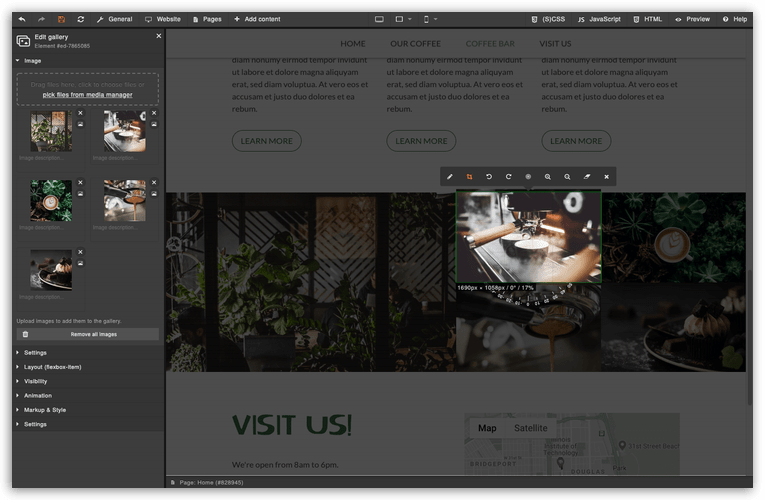The width and height of the screenshot is (765, 500).
Task: Select the latte art gallery image on canvas
Action: [673, 238]
